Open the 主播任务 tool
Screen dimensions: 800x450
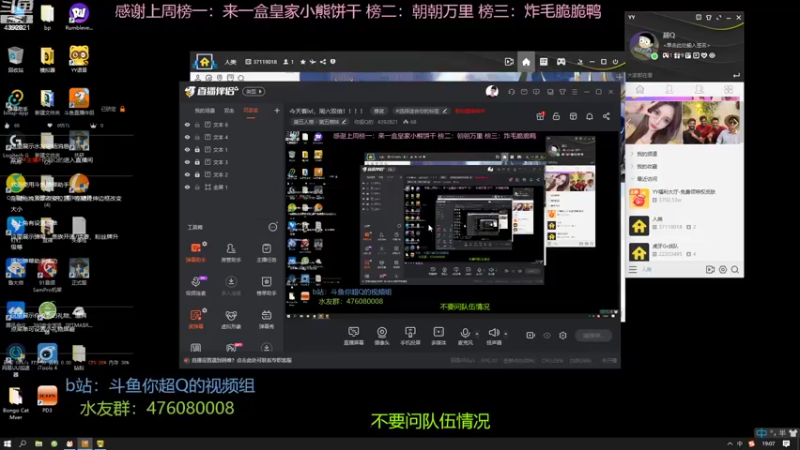coord(266,252)
